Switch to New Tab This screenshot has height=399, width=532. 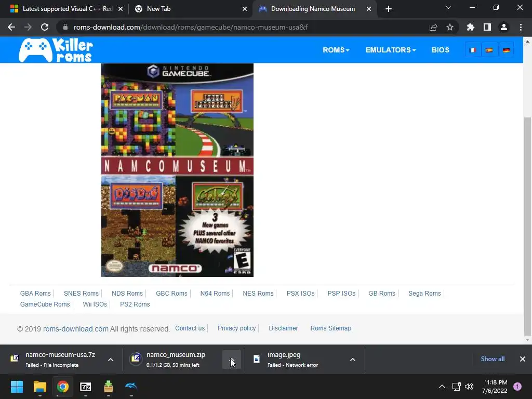click(190, 9)
